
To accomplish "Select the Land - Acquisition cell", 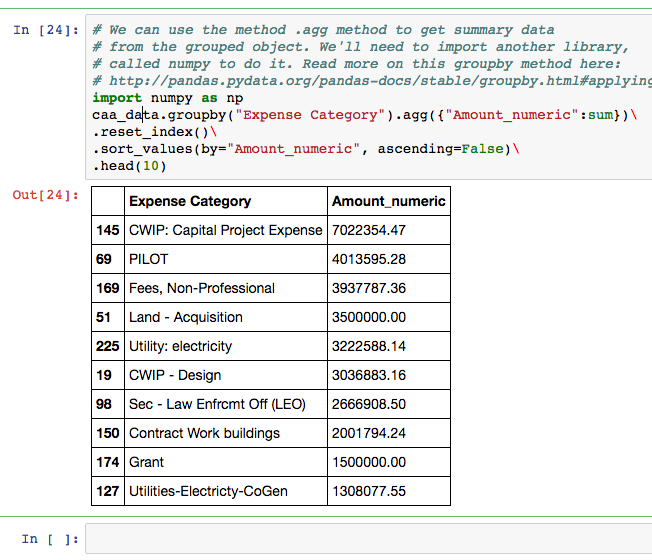I will (226, 317).
